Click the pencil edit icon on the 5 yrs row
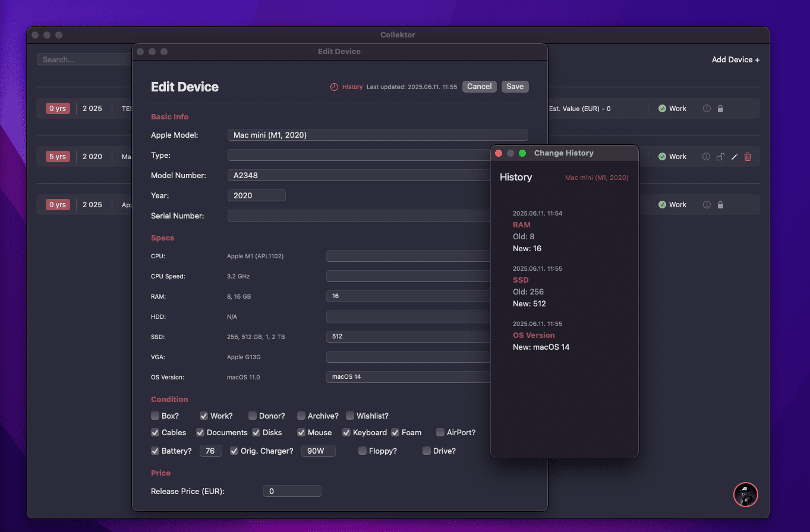The height and width of the screenshot is (532, 810). click(734, 157)
